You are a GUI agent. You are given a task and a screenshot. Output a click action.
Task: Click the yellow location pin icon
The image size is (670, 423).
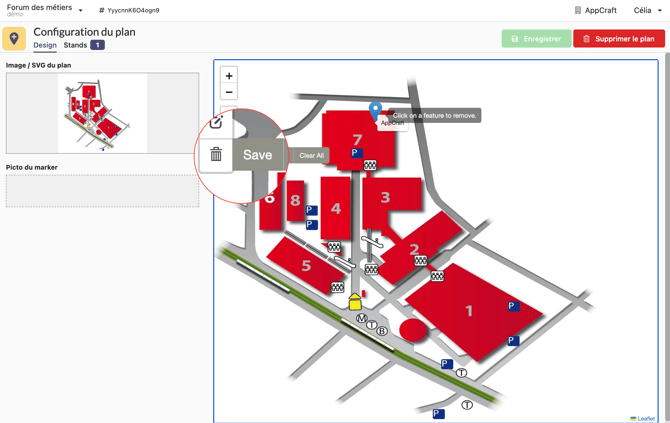(x=14, y=38)
